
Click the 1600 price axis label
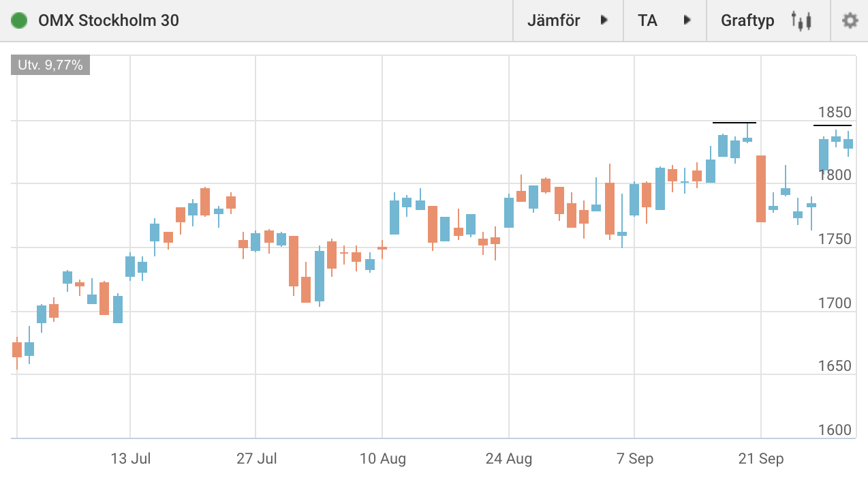(x=835, y=430)
